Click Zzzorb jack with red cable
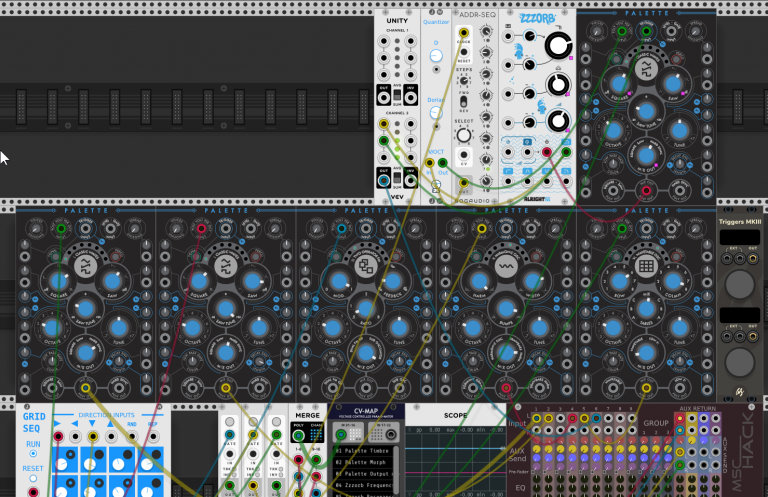 547,152
